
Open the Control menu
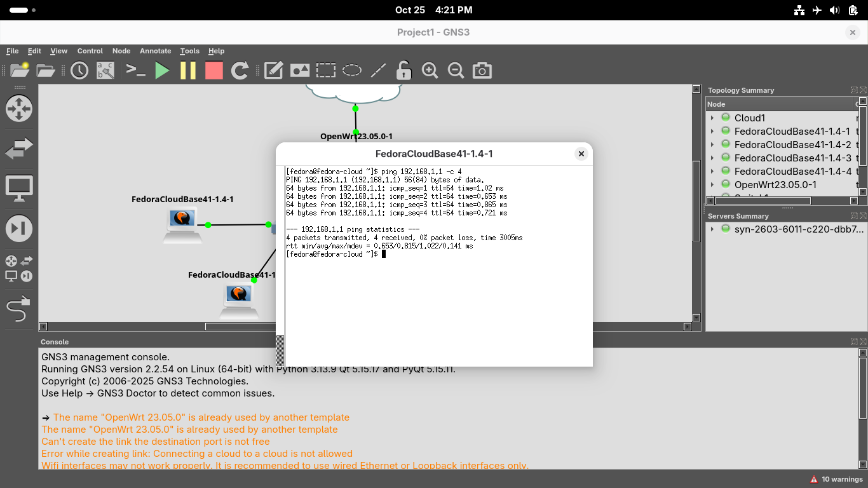[90, 51]
